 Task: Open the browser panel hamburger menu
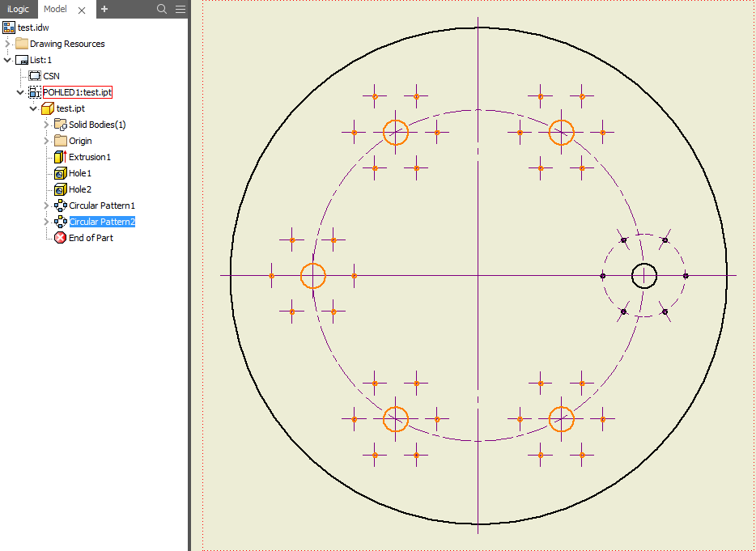coord(181,9)
